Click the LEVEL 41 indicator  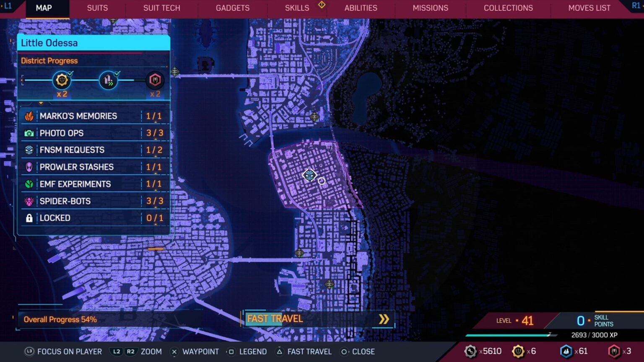pos(515,321)
